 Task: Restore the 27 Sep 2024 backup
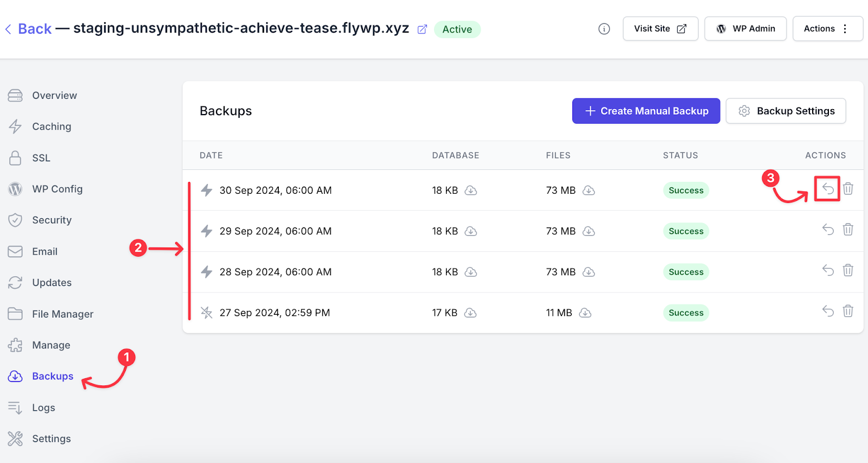(828, 311)
